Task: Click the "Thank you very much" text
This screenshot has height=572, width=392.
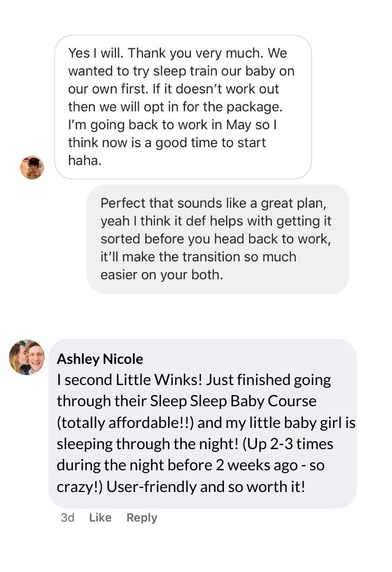Action: coord(195,53)
